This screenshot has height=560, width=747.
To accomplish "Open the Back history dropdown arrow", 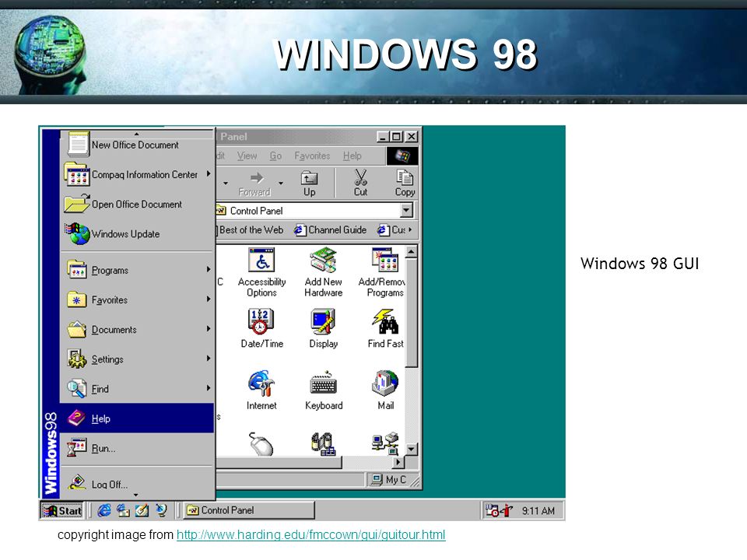I will pos(226,183).
